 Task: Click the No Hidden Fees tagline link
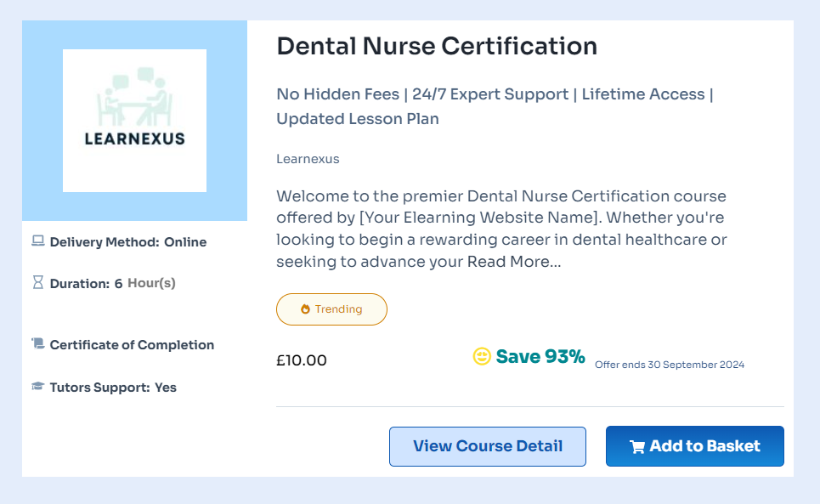pos(331,93)
